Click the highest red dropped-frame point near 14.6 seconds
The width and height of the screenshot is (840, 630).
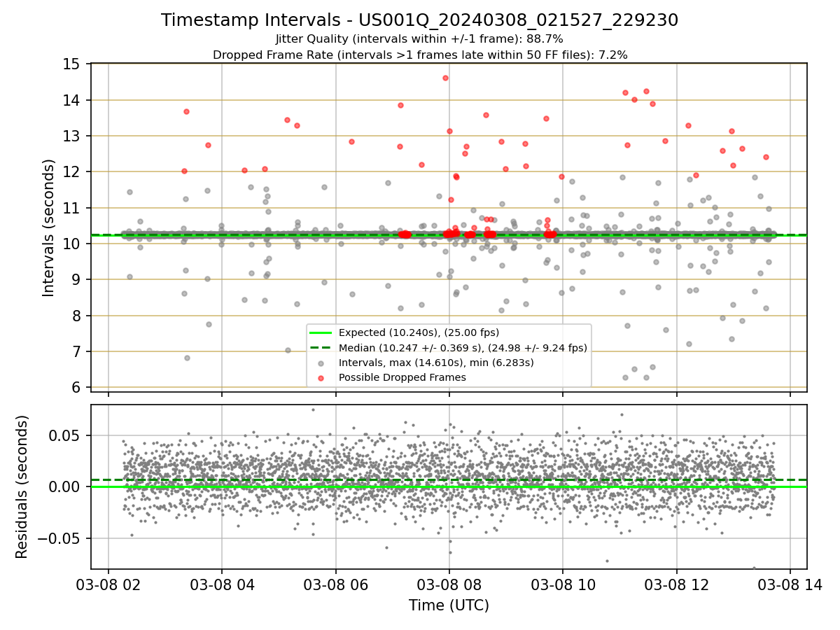(445, 78)
